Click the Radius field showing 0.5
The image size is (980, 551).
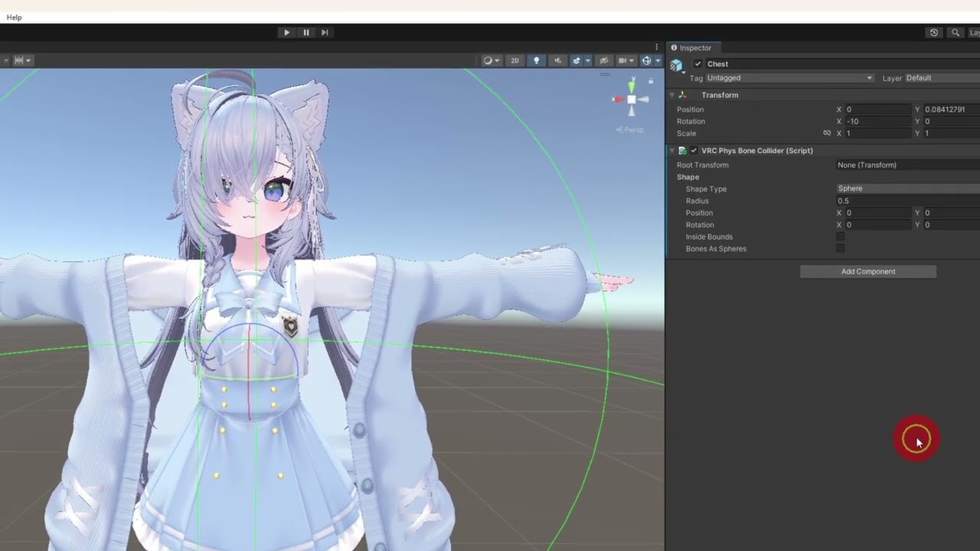coord(907,201)
